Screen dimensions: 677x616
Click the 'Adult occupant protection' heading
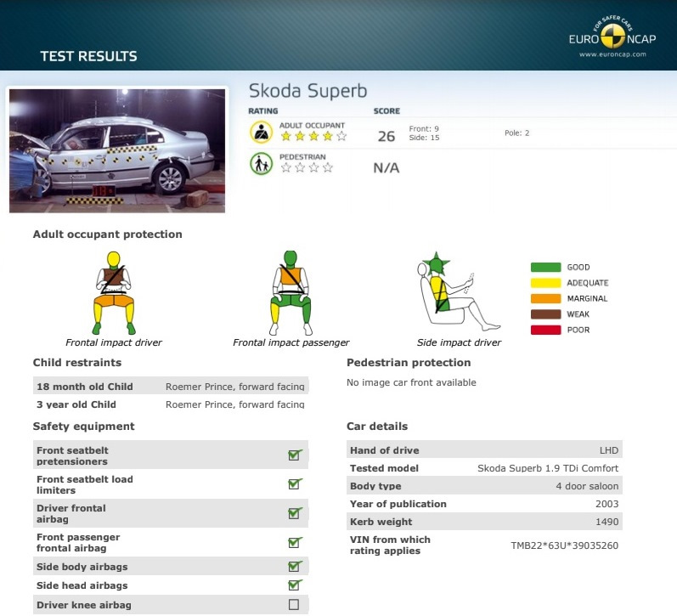coord(108,235)
